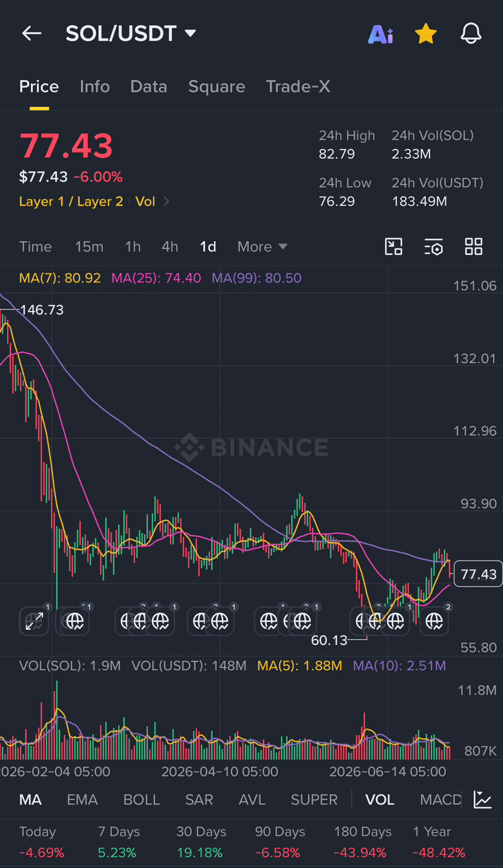
Task: Open the four-square grid layout icon
Action: pos(474,247)
